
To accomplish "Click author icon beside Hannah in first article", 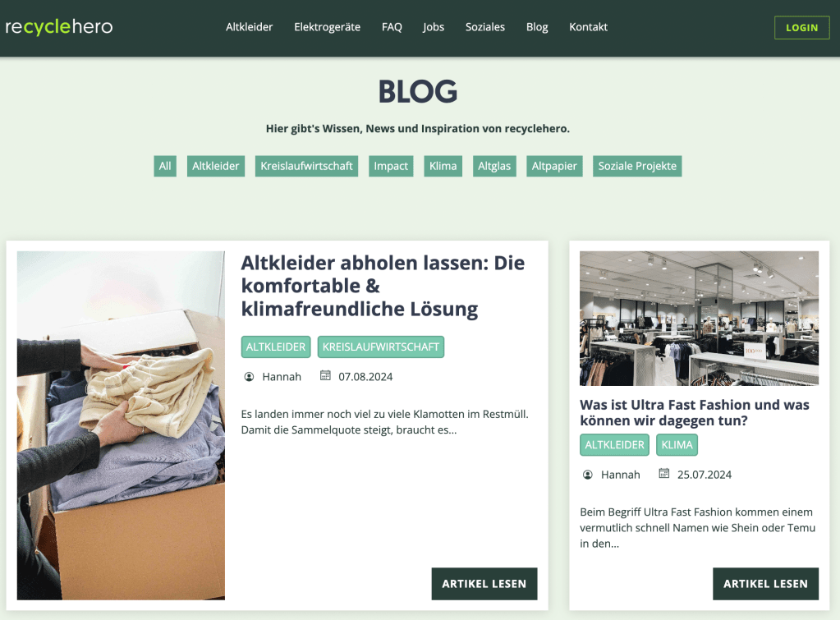I will [x=249, y=377].
